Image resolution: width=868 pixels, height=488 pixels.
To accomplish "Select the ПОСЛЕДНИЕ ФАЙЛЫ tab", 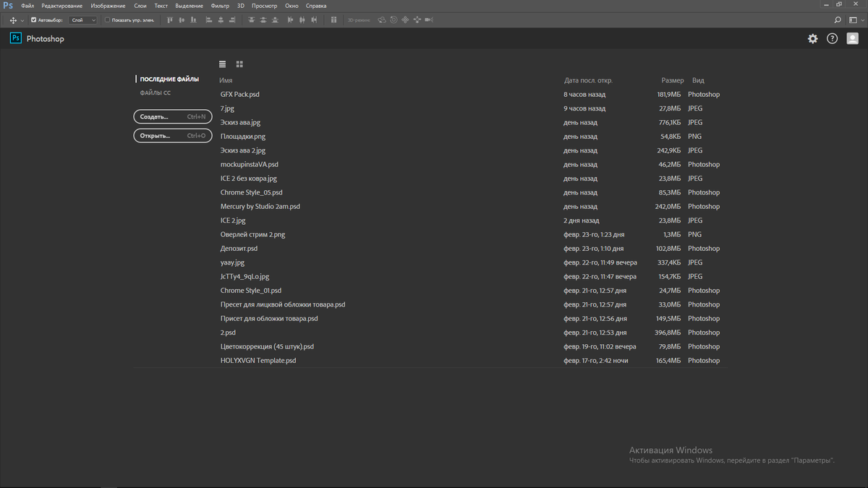I will click(x=169, y=80).
